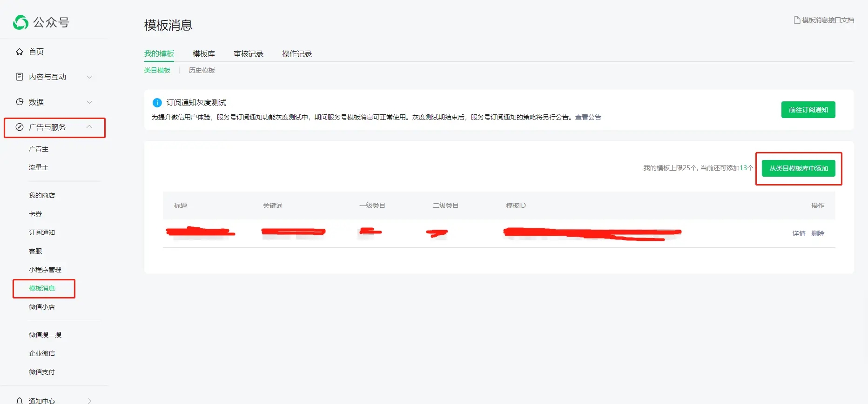Open the 通知中心 arrow
The width and height of the screenshot is (868, 404).
pyautogui.click(x=89, y=400)
